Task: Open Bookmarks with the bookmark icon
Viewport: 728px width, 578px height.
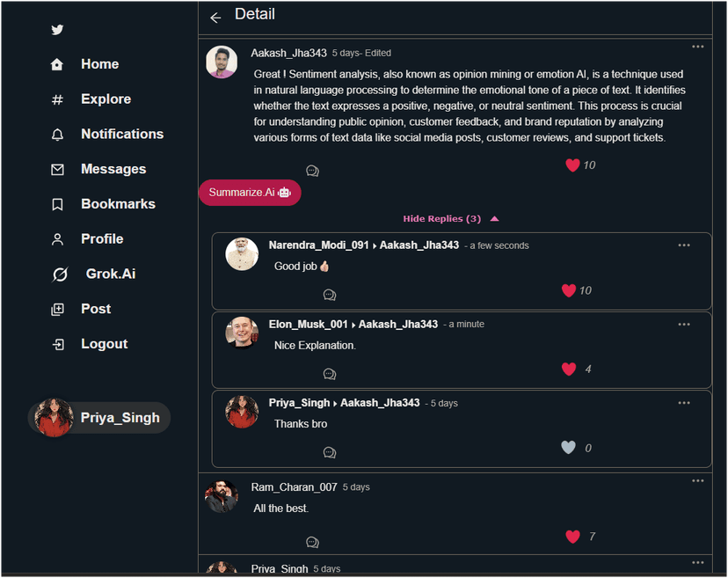Action: click(56, 203)
